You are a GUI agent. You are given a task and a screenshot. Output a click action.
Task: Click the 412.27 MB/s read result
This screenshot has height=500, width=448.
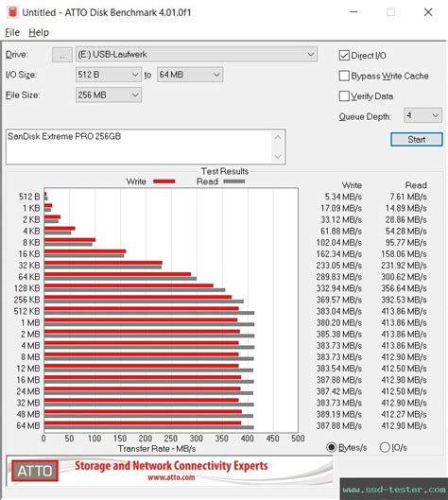point(404,414)
